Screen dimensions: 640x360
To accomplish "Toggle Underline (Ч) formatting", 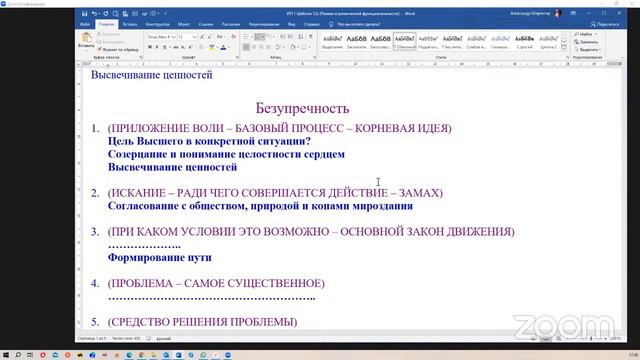I will pos(164,47).
